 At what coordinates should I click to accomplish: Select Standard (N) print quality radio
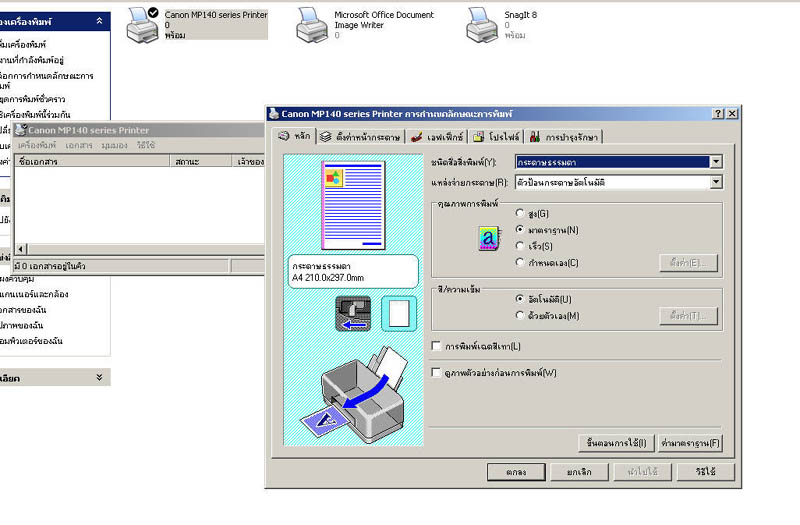tap(520, 230)
